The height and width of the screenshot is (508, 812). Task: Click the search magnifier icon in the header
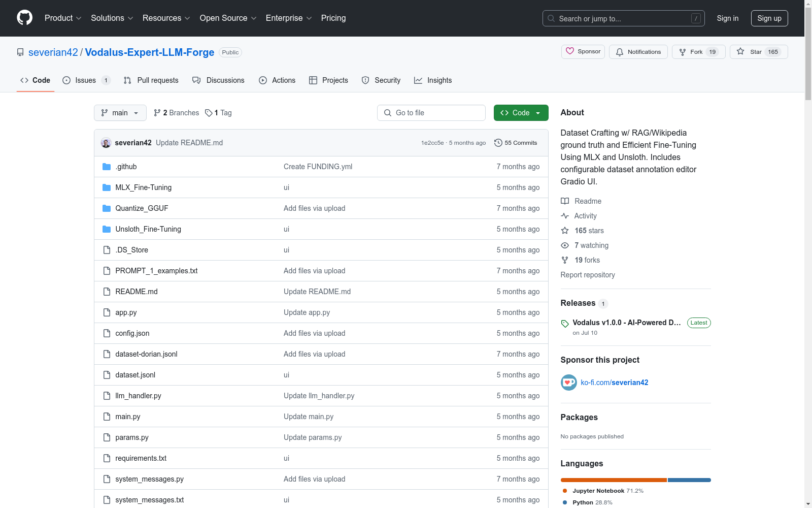pos(551,18)
